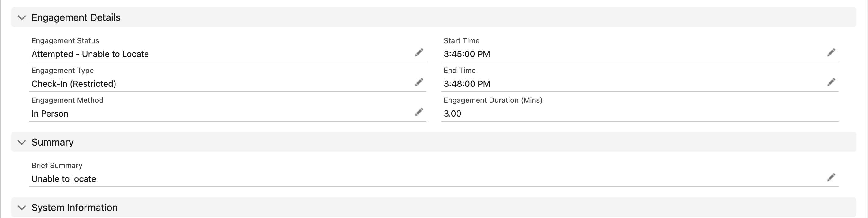The height and width of the screenshot is (218, 868).
Task: Edit Brief Summary using the pencil icon
Action: pos(831,178)
